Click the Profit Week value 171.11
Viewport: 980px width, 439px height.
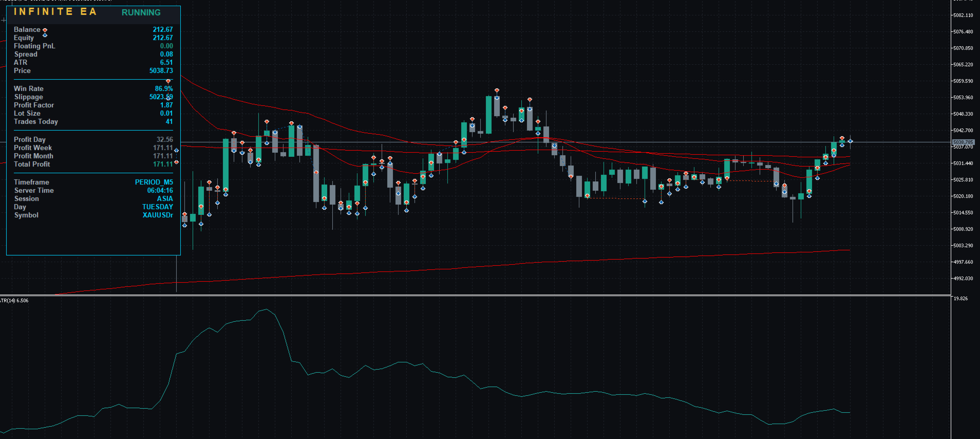tap(163, 148)
